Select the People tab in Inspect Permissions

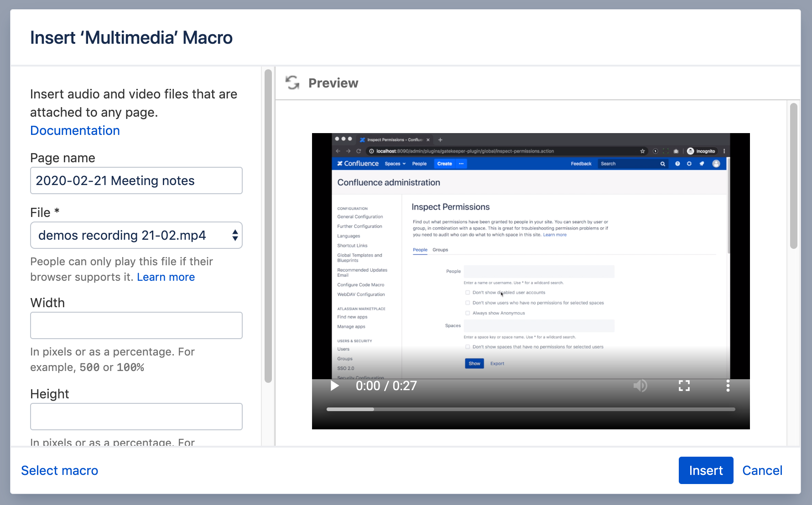coord(420,250)
